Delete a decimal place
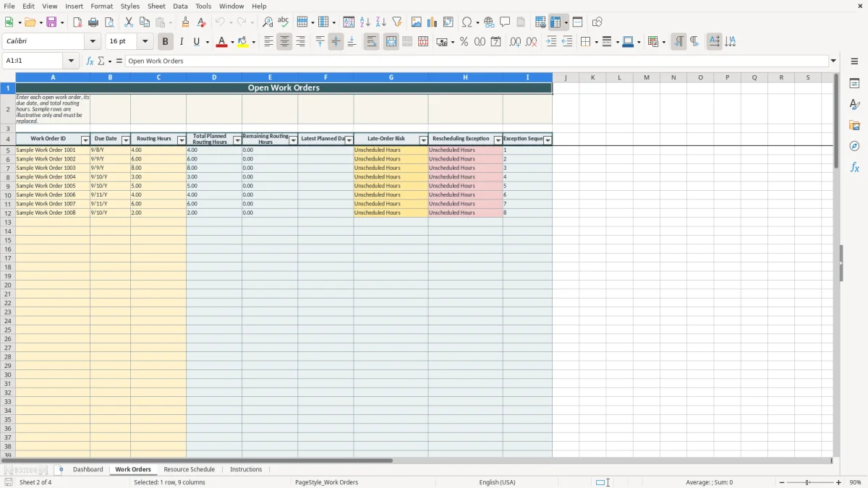Viewport: 868px width, 488px height. [532, 42]
